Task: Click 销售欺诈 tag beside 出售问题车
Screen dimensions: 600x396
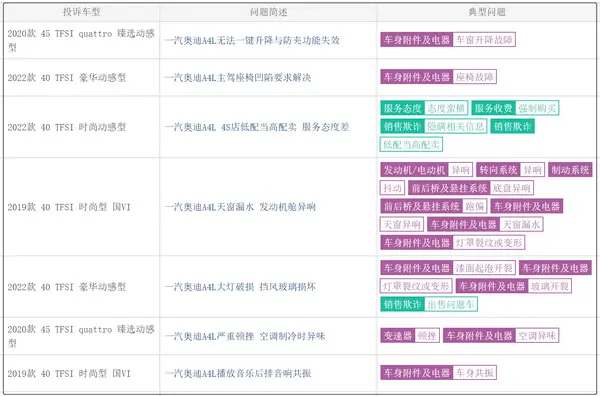Action: pos(402,304)
